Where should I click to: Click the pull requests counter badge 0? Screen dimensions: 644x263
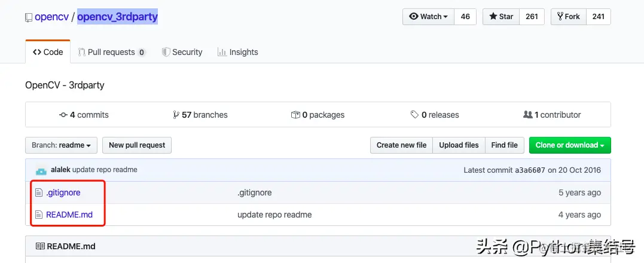pyautogui.click(x=142, y=53)
